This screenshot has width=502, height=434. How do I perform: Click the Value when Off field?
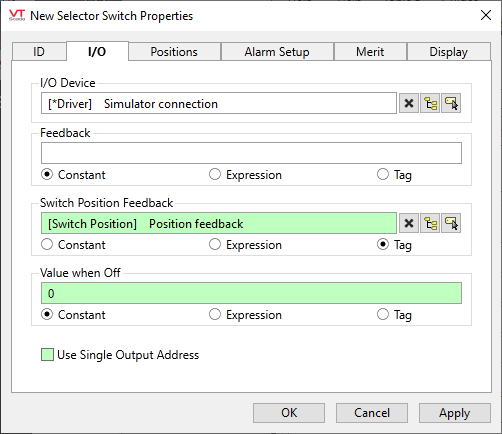(251, 293)
